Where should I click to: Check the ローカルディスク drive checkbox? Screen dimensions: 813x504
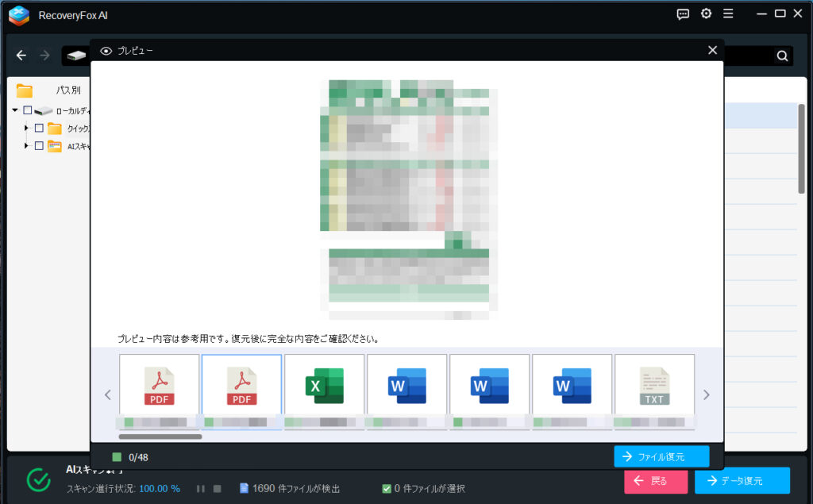click(x=28, y=110)
